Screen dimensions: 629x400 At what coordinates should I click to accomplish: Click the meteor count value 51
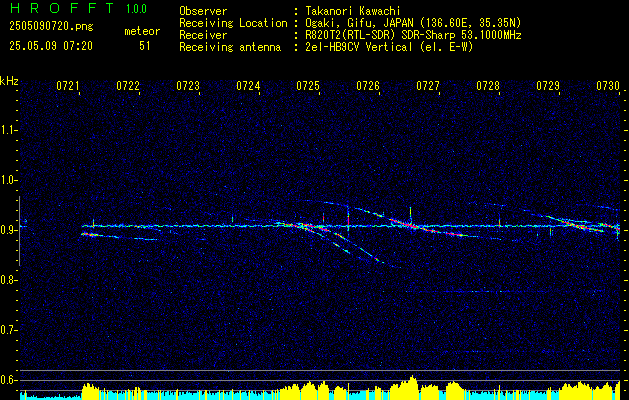click(x=144, y=46)
